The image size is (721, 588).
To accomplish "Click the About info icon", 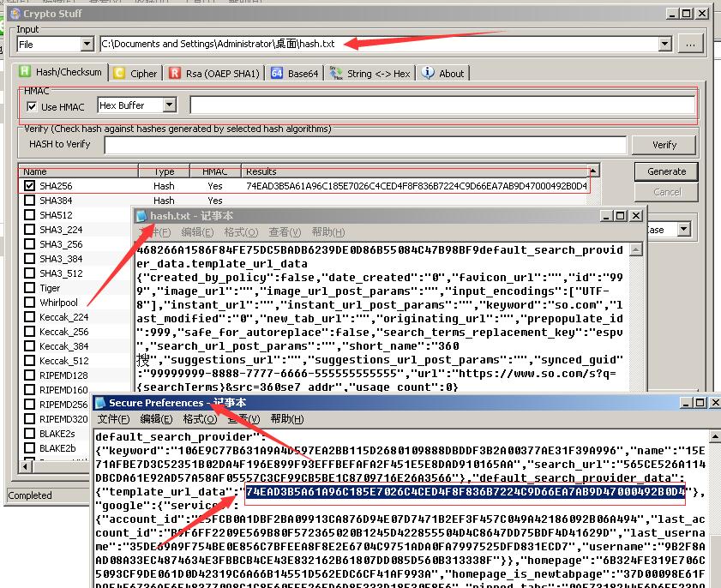I will click(428, 73).
